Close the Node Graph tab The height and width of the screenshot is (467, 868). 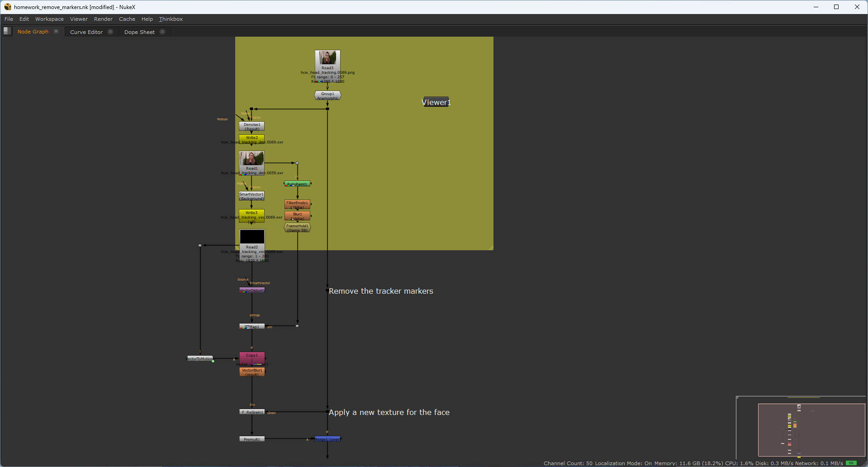(x=56, y=32)
